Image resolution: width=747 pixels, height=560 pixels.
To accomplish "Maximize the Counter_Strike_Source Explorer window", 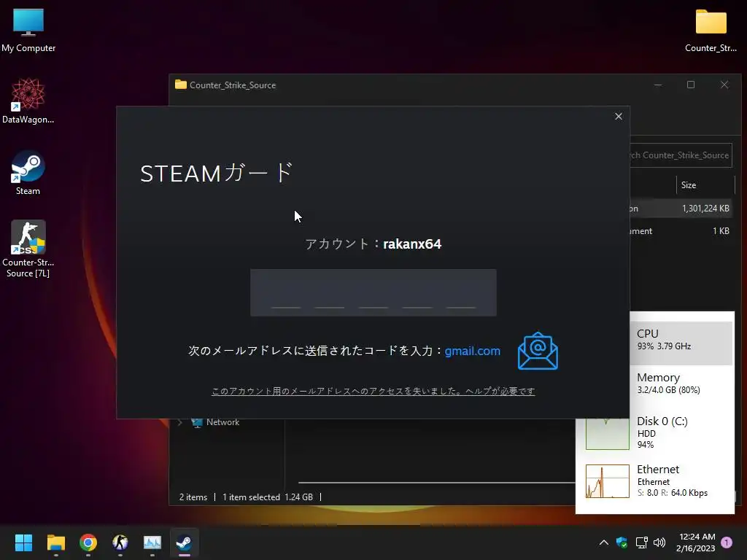I will click(691, 85).
